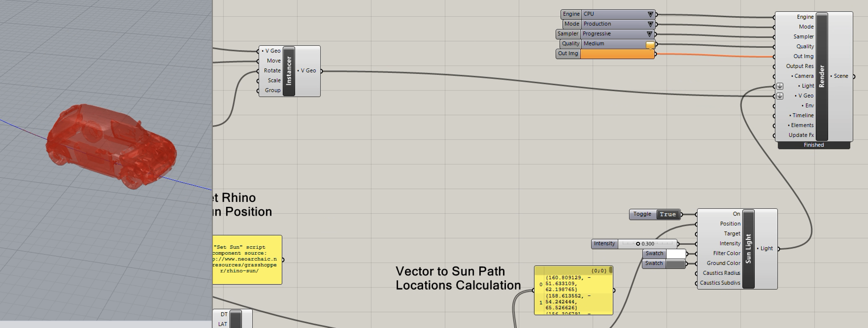Click the Instancer's Group input
Image resolution: width=868 pixels, height=328 pixels.
(x=273, y=90)
